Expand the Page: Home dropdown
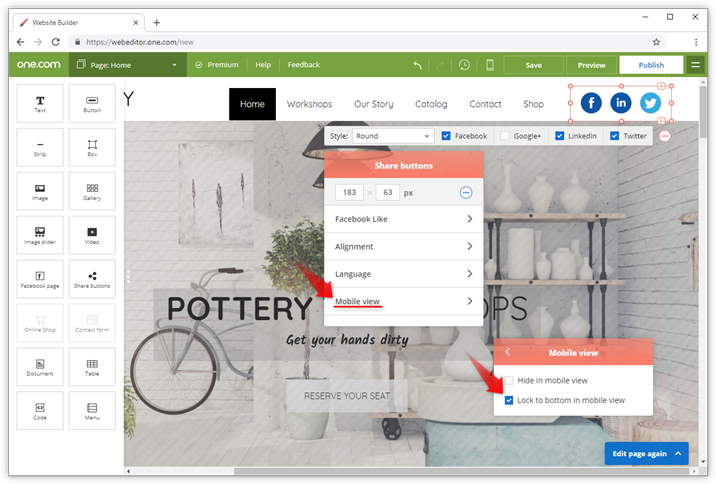 [x=128, y=65]
